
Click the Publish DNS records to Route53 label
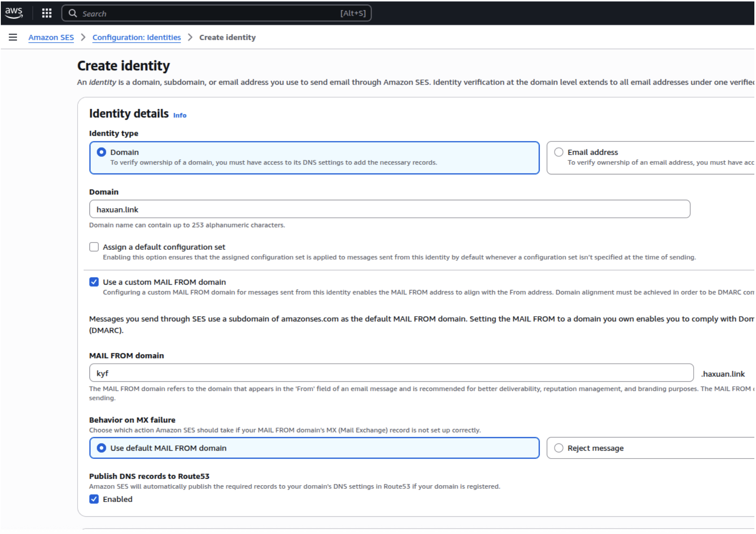click(x=149, y=476)
